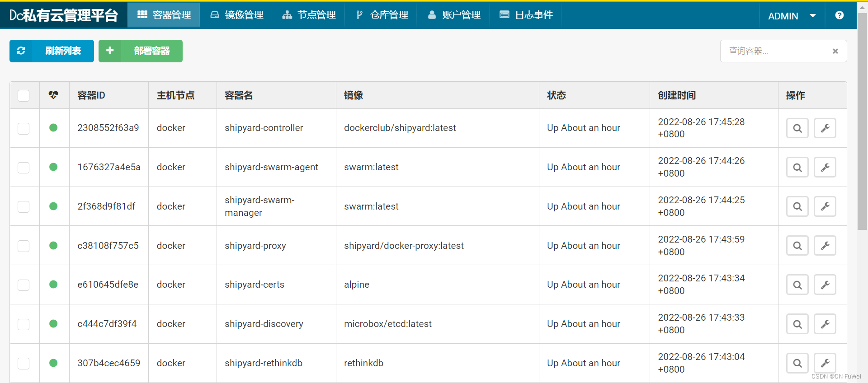Click green status dot for shipyard-swarm-agent
This screenshot has height=383, width=868.
pos(53,167)
